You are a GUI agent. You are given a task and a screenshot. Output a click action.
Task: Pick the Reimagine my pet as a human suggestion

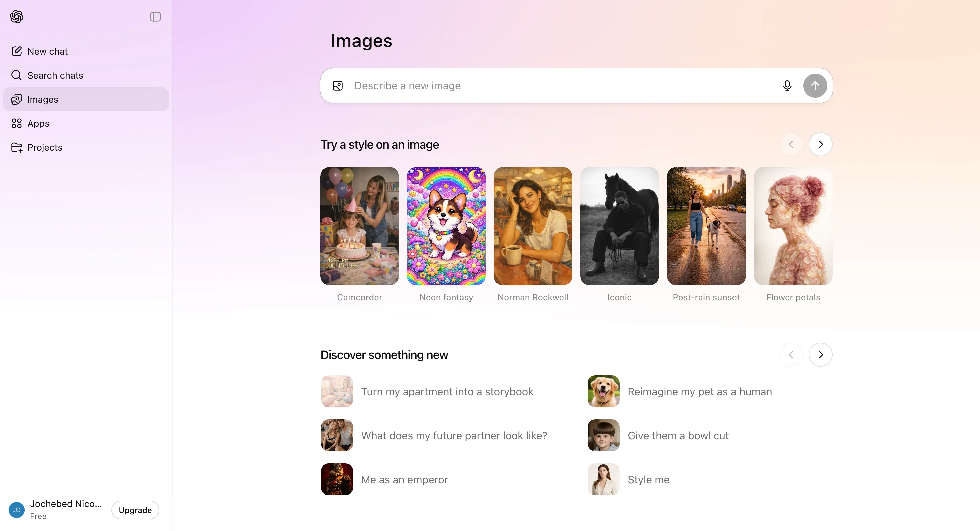[699, 391]
